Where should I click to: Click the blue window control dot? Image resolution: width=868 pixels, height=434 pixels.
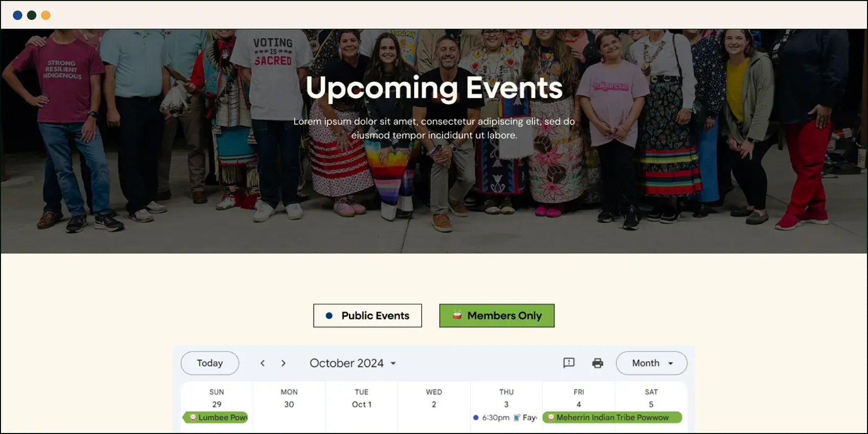tap(17, 15)
